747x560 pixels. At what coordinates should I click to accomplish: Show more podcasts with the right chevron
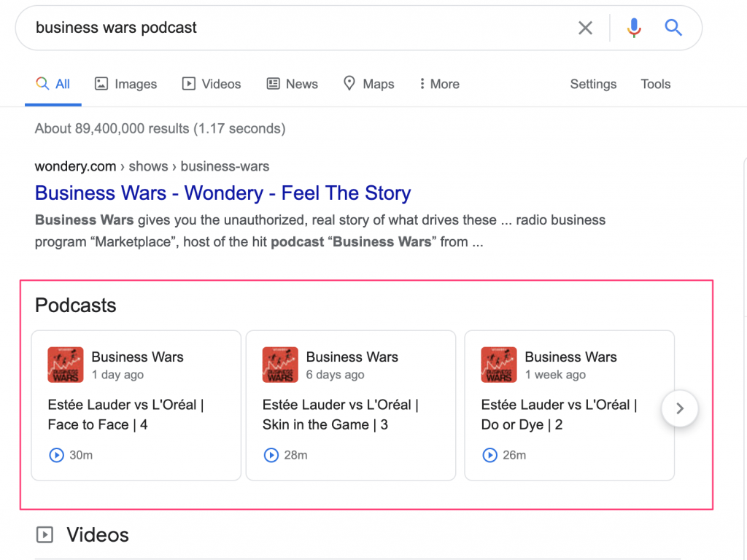pos(680,408)
